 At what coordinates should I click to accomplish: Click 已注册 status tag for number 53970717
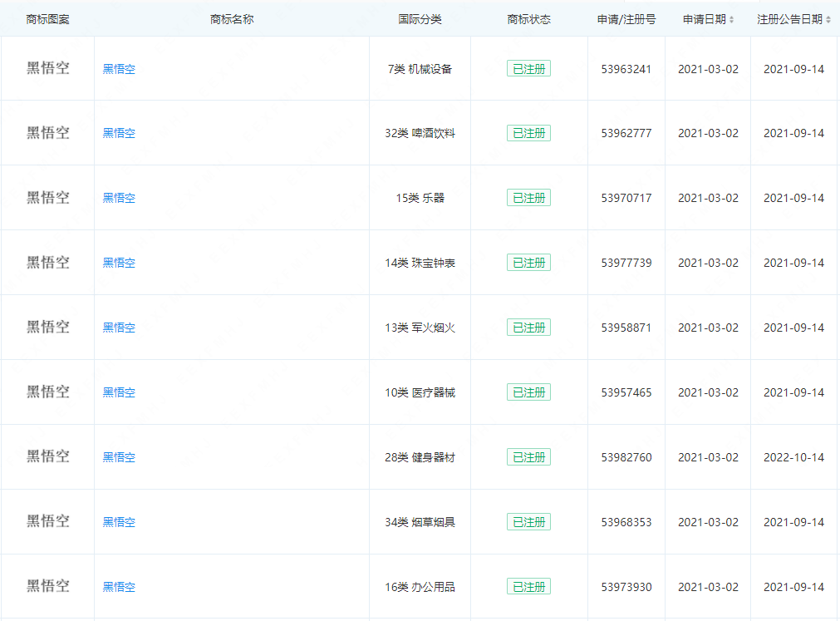click(528, 198)
